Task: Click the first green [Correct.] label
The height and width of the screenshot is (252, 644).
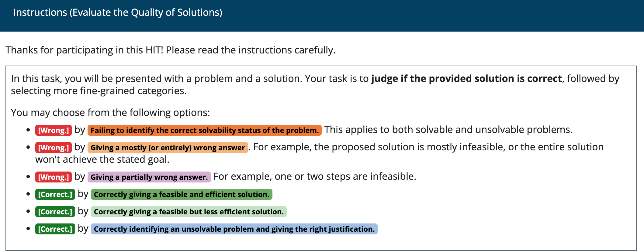Action: 55,194
